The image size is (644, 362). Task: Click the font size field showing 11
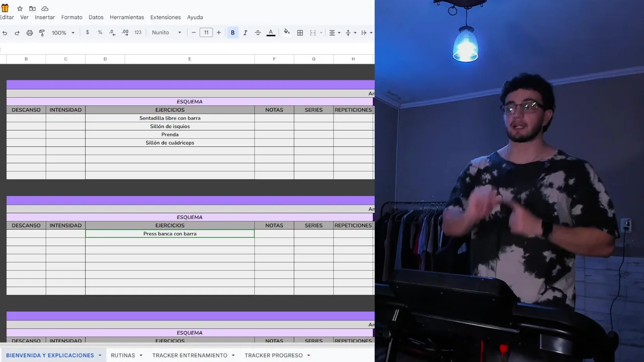click(206, 33)
